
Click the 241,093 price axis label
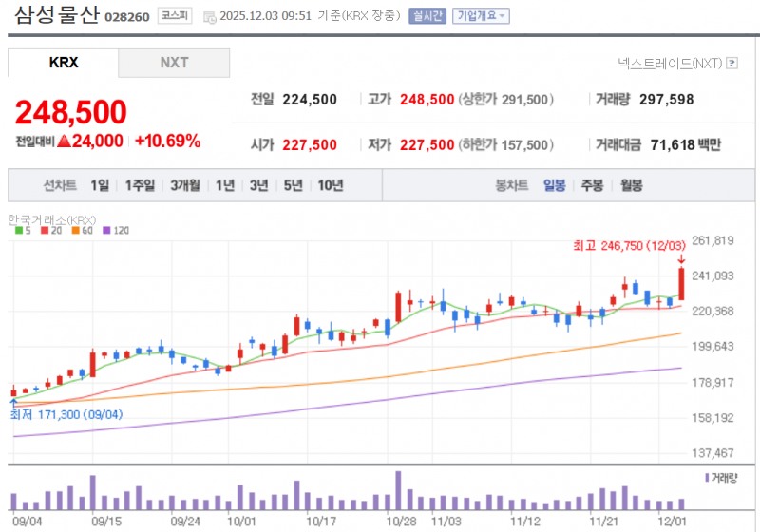(x=712, y=275)
